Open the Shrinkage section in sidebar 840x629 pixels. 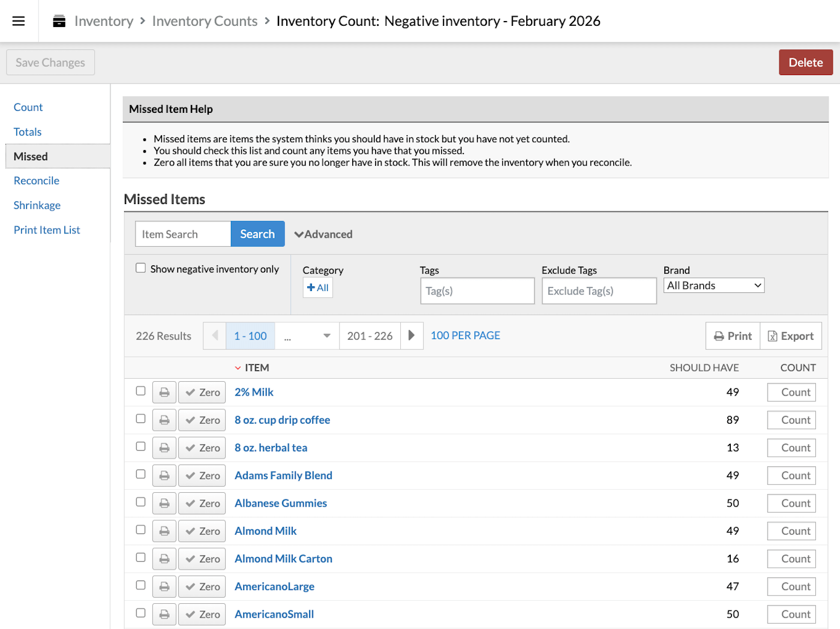click(37, 205)
